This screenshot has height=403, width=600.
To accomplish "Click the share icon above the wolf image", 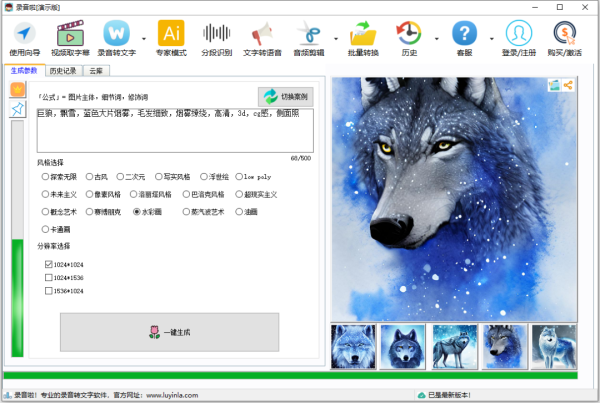I will click(x=569, y=86).
